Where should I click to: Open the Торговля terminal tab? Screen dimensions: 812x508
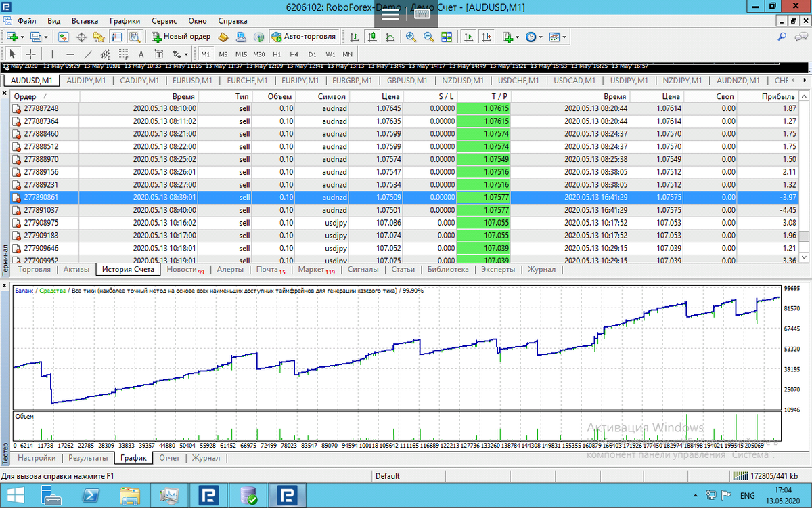coord(35,269)
